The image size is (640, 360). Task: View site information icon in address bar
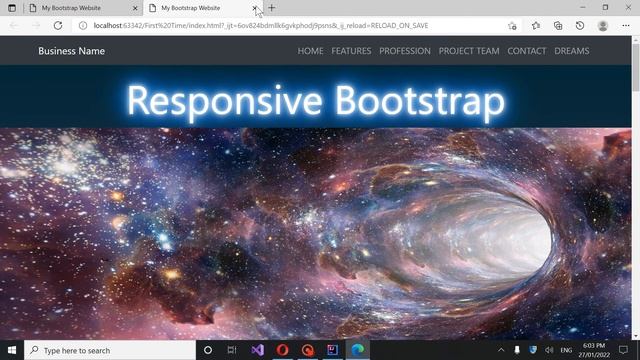click(x=83, y=25)
